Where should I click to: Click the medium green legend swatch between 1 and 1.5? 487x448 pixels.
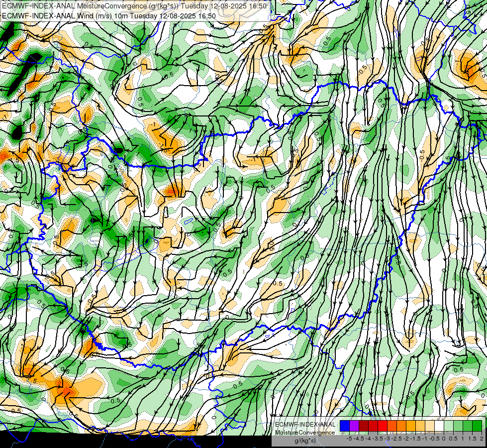tap(468, 426)
